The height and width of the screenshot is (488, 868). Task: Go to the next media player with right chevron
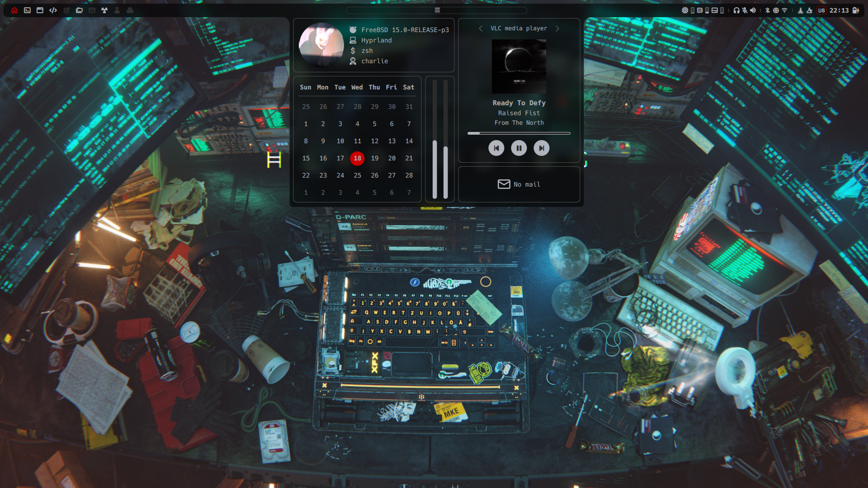pos(557,28)
